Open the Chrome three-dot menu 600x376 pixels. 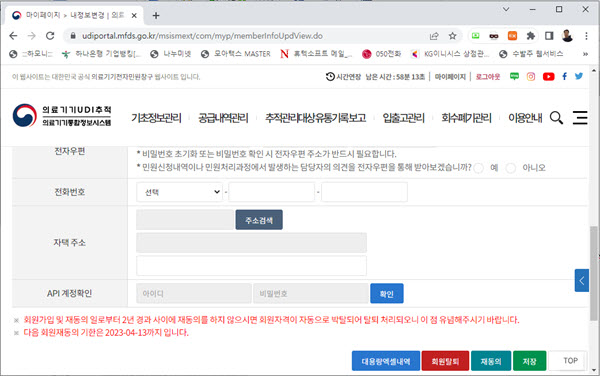pyautogui.click(x=586, y=36)
